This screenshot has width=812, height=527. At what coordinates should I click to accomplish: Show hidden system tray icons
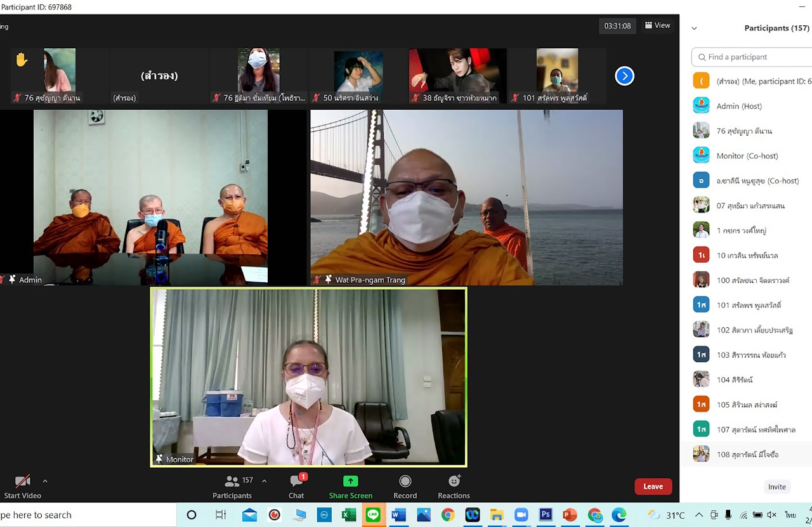pyautogui.click(x=699, y=515)
